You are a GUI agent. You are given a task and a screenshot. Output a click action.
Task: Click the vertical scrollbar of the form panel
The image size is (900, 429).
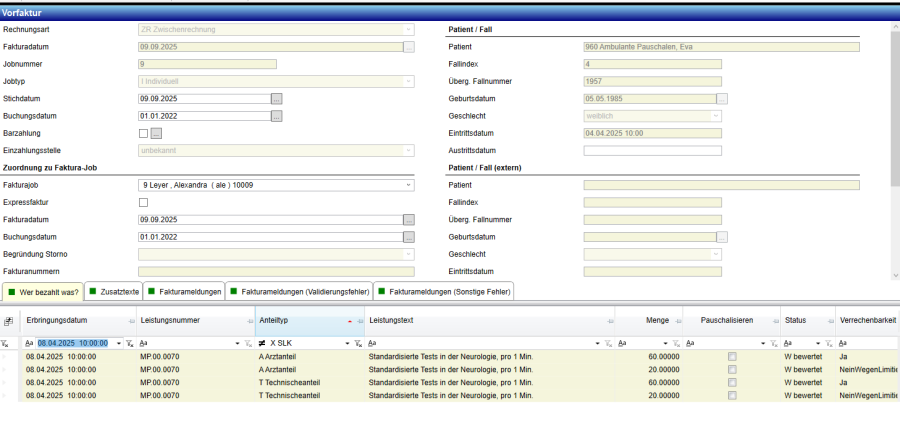894,150
